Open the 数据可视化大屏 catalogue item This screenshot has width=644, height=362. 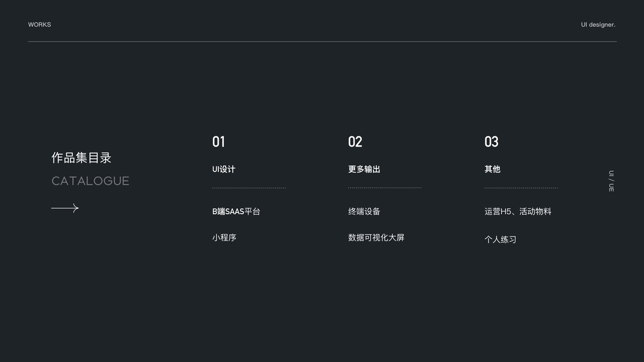click(x=376, y=238)
